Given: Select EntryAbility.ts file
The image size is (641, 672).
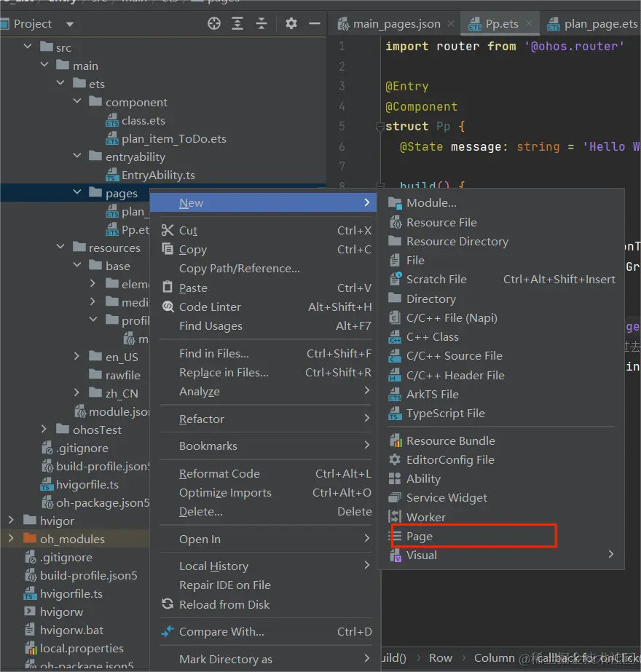Looking at the screenshot, I should [x=158, y=175].
